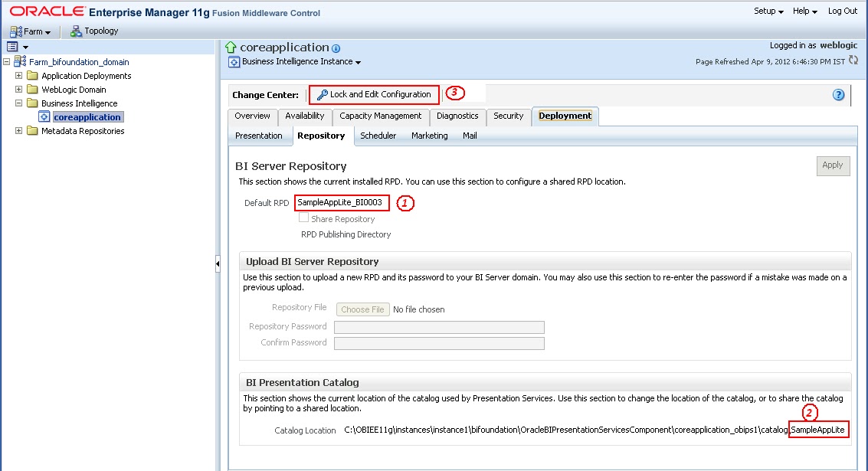Click inside the Default RPD input field
The image size is (868, 471).
coord(342,202)
